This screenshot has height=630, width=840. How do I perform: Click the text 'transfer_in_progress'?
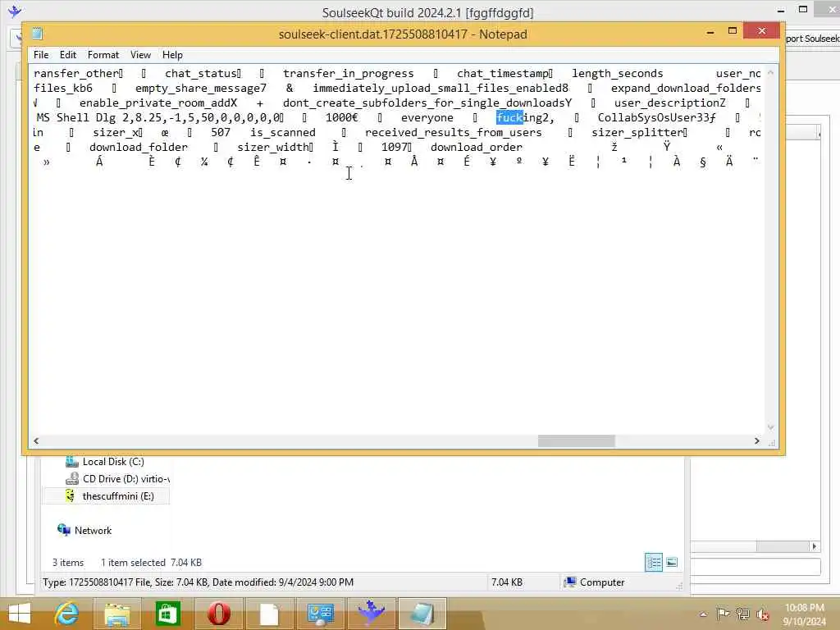tap(348, 73)
